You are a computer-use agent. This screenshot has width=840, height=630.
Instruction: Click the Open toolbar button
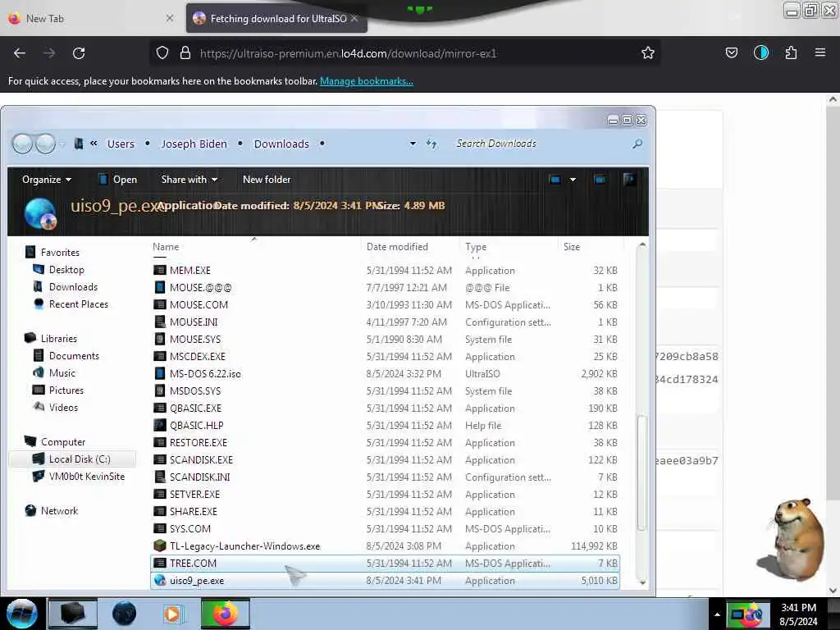[x=118, y=180]
